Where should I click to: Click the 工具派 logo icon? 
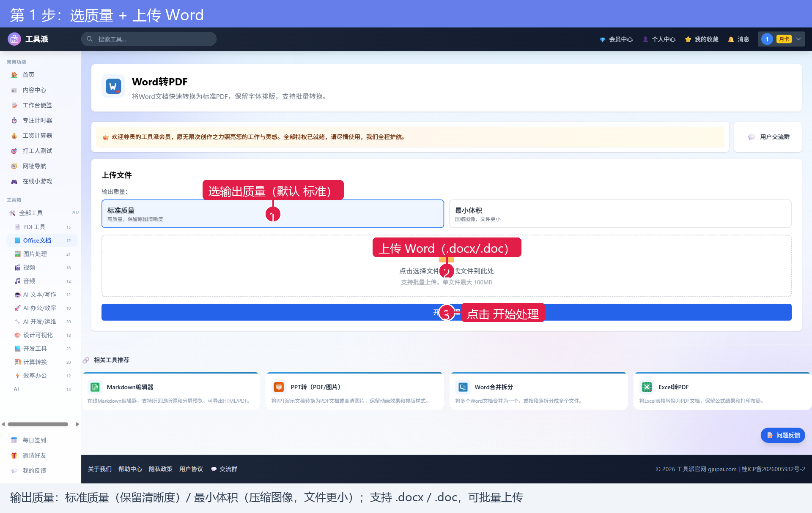click(x=14, y=39)
